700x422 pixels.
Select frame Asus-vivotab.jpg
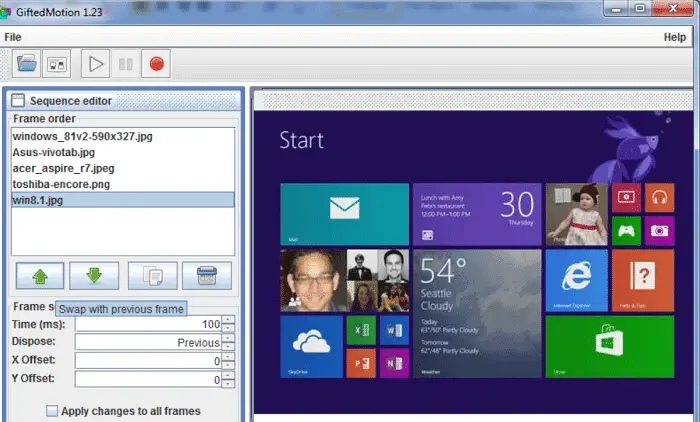click(x=123, y=152)
